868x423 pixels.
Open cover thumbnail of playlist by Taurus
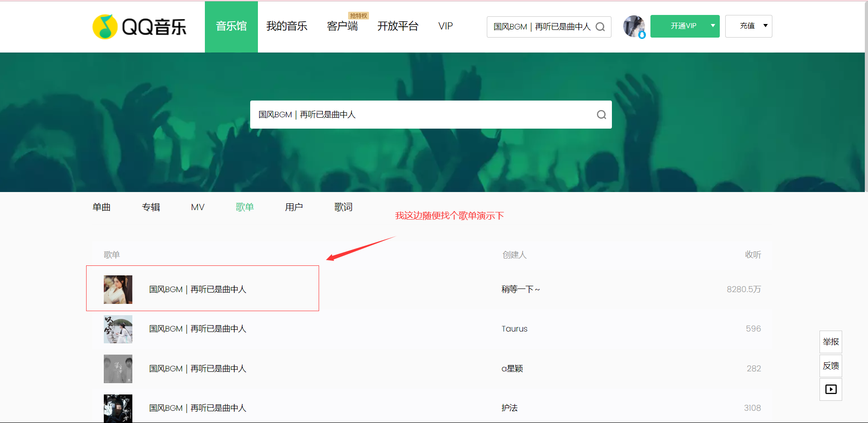click(118, 329)
